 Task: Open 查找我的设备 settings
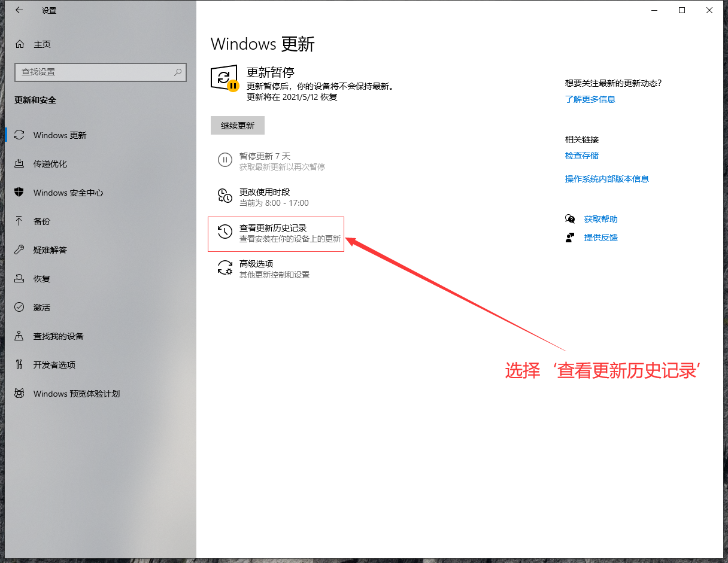[x=101, y=336]
